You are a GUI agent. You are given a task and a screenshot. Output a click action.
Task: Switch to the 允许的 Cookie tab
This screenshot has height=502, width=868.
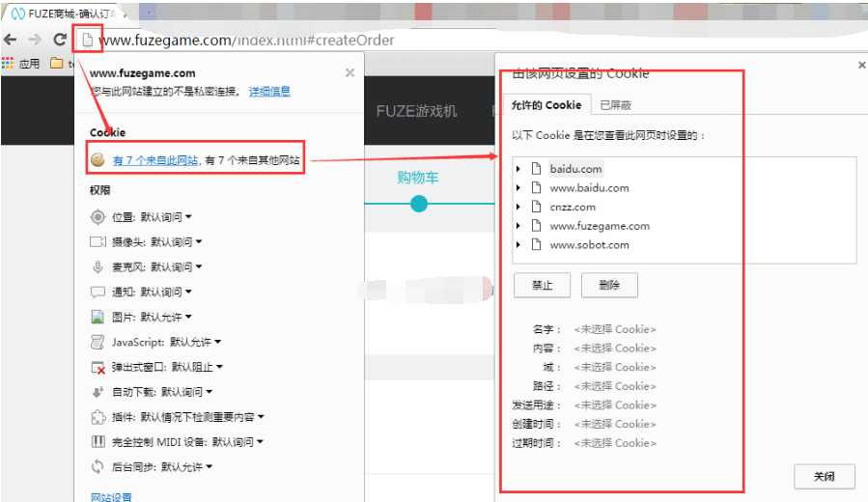pyautogui.click(x=546, y=104)
